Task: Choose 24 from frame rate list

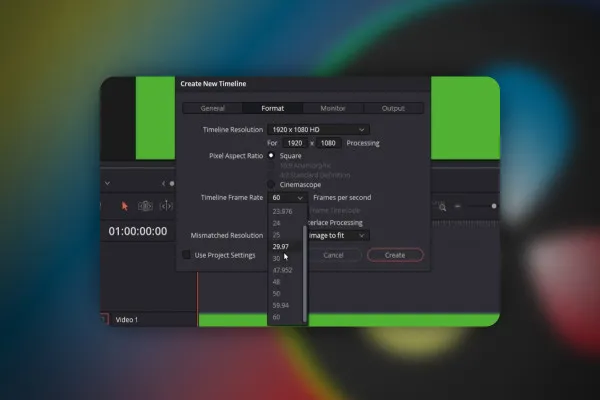Action: [x=285, y=223]
